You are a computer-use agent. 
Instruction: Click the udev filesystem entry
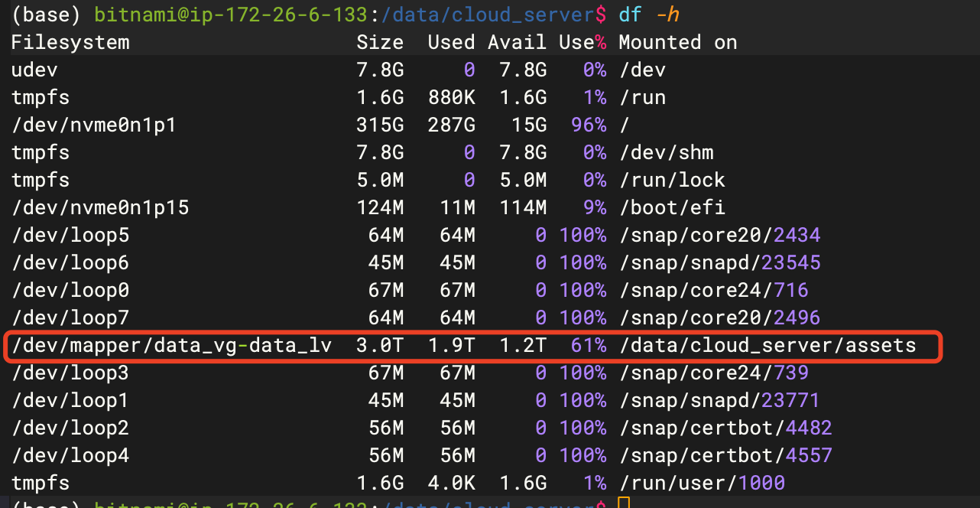pos(34,70)
